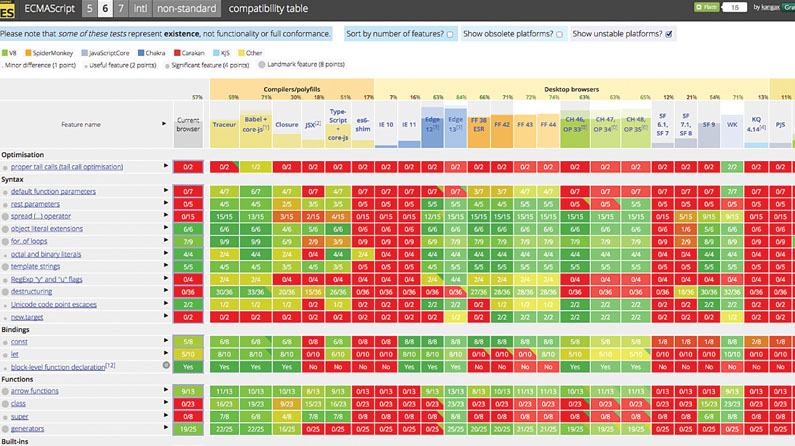Click importance dot beside template strings
Screen dimensions: 795x446
(x=5, y=267)
